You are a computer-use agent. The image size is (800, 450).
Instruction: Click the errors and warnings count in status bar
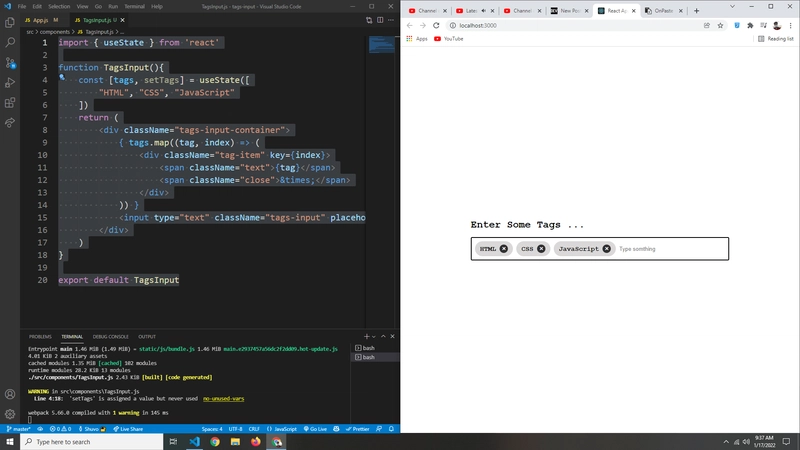(60, 429)
